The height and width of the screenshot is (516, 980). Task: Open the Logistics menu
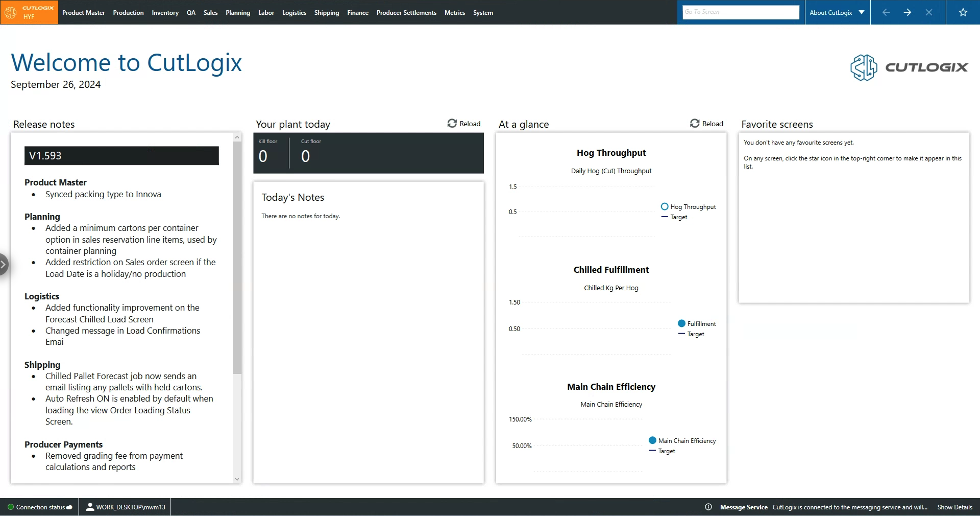coord(294,12)
